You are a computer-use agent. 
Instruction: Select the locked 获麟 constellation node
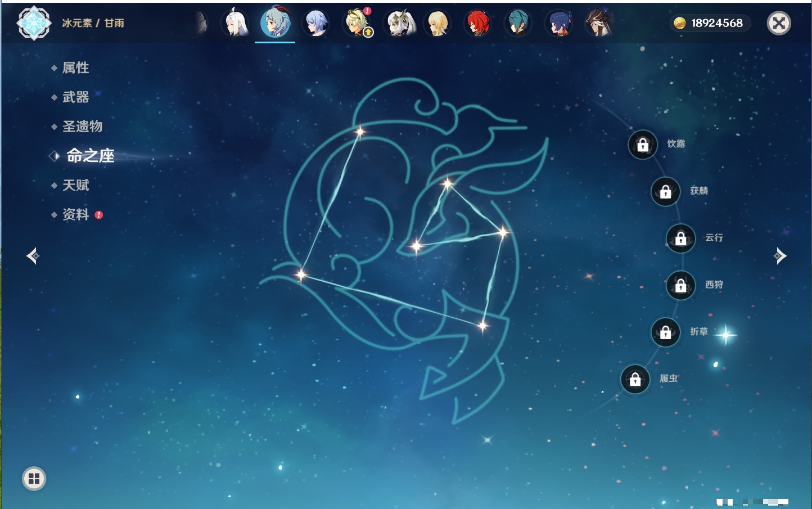665,192
